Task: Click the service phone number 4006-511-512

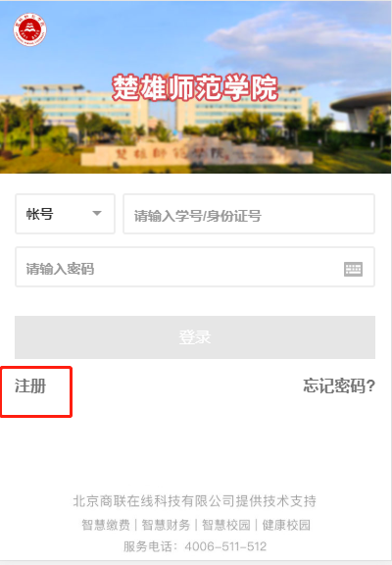Action: [225, 546]
